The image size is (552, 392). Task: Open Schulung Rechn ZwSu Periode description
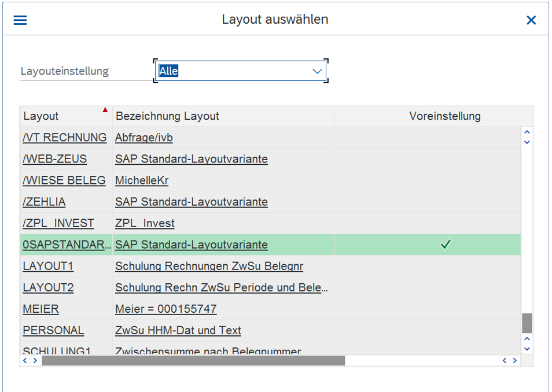222,287
